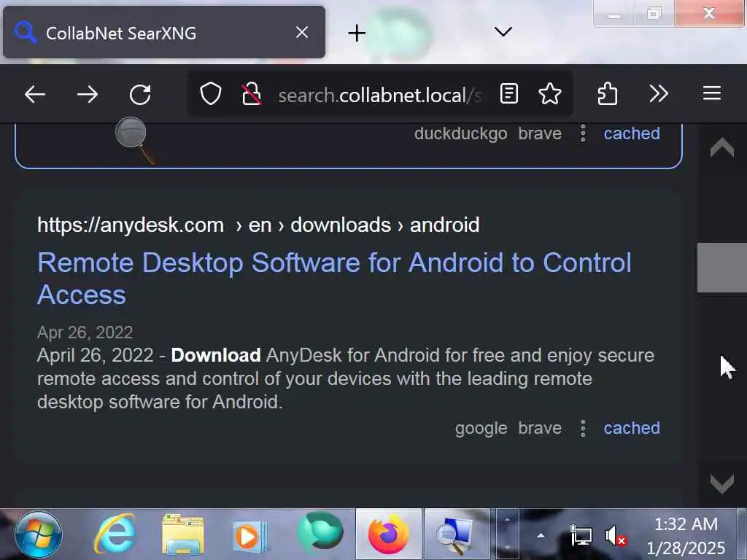The width and height of the screenshot is (747, 560).
Task: Click the duckduckgo engine label
Action: point(461,134)
